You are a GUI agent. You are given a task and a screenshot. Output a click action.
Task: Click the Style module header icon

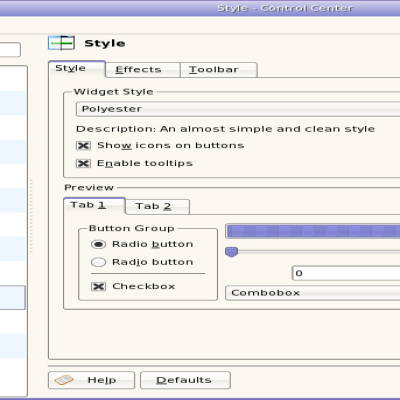(x=61, y=43)
